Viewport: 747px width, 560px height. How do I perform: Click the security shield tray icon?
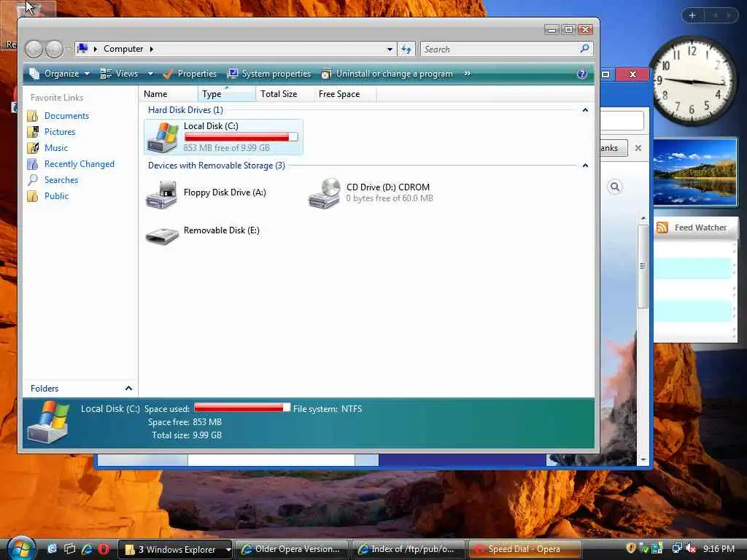tap(631, 548)
